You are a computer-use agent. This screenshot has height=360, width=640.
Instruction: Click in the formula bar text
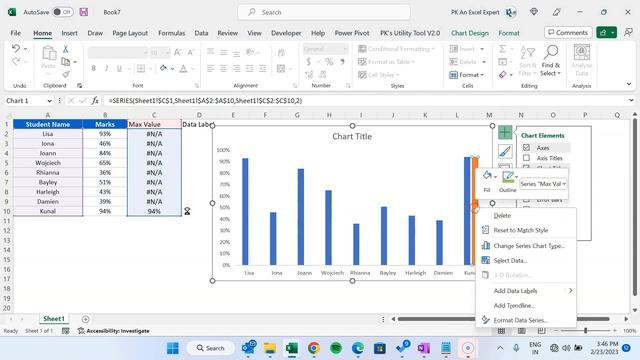[205, 100]
